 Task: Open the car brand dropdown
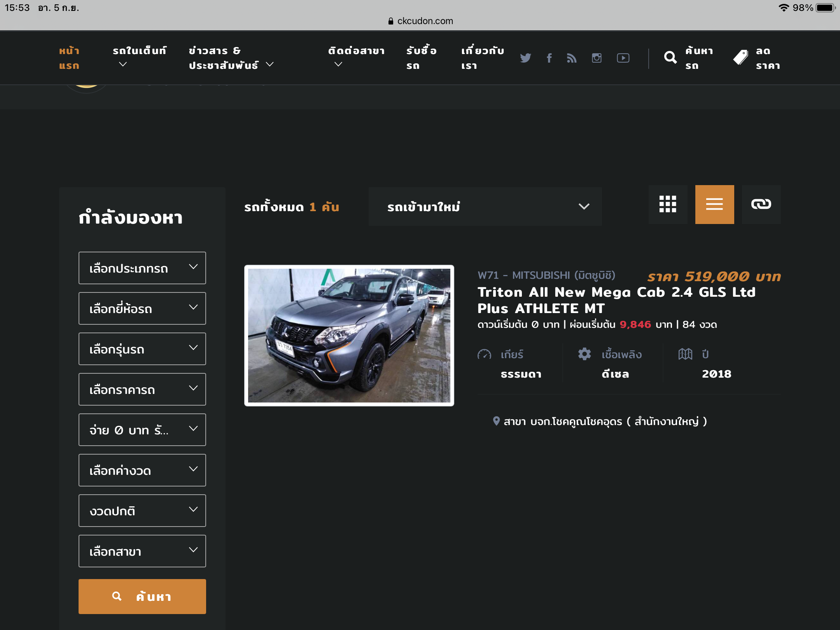142,308
